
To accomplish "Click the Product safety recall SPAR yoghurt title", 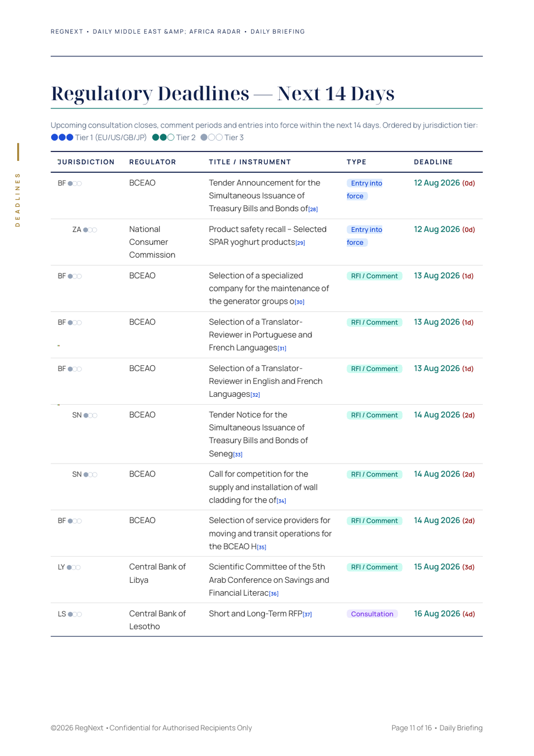I will tap(267, 236).
